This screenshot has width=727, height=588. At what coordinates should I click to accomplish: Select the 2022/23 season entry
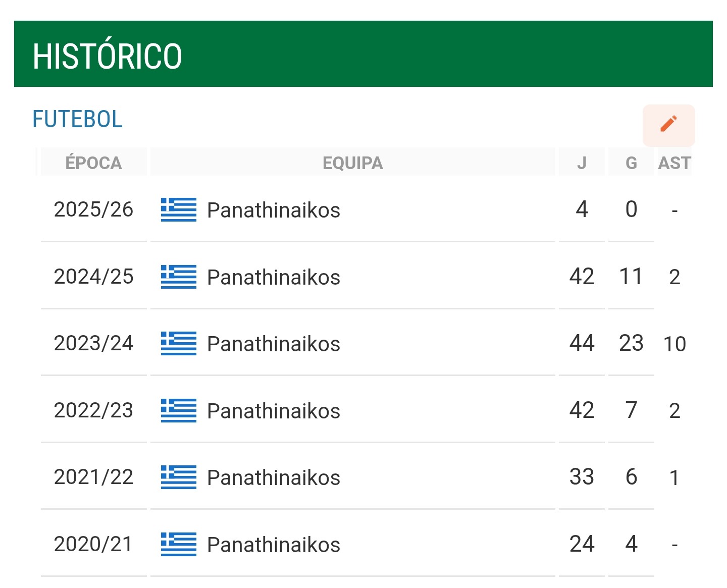93,410
